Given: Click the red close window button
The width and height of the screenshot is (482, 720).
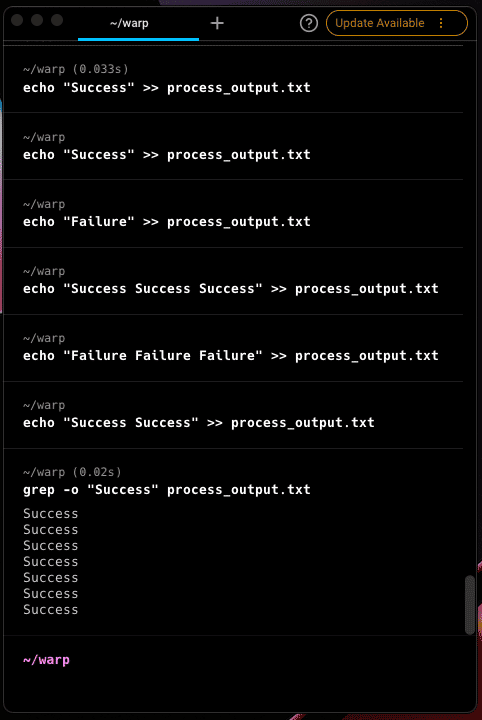Looking at the screenshot, I should (17, 20).
